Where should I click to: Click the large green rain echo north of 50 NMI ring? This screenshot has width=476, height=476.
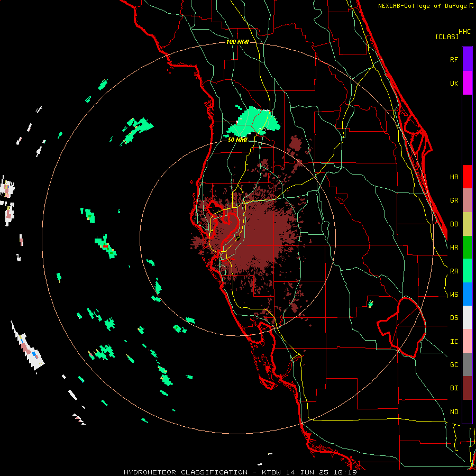click(x=253, y=122)
